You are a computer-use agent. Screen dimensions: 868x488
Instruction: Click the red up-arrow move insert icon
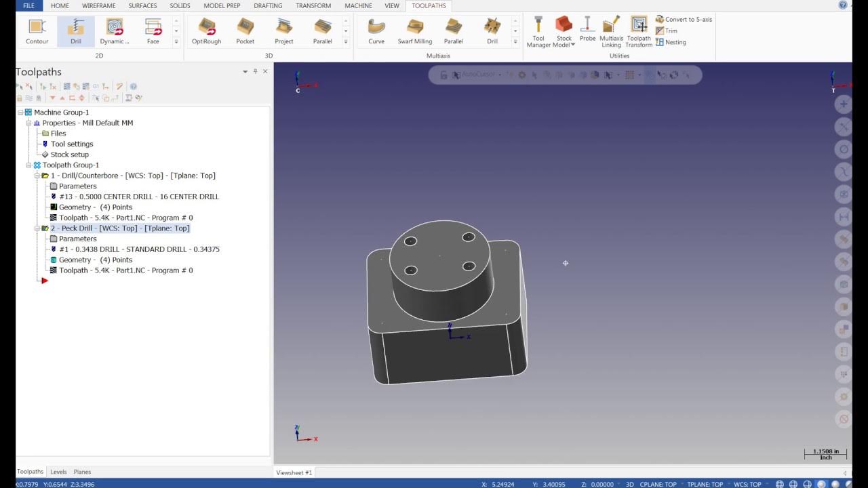tap(62, 98)
